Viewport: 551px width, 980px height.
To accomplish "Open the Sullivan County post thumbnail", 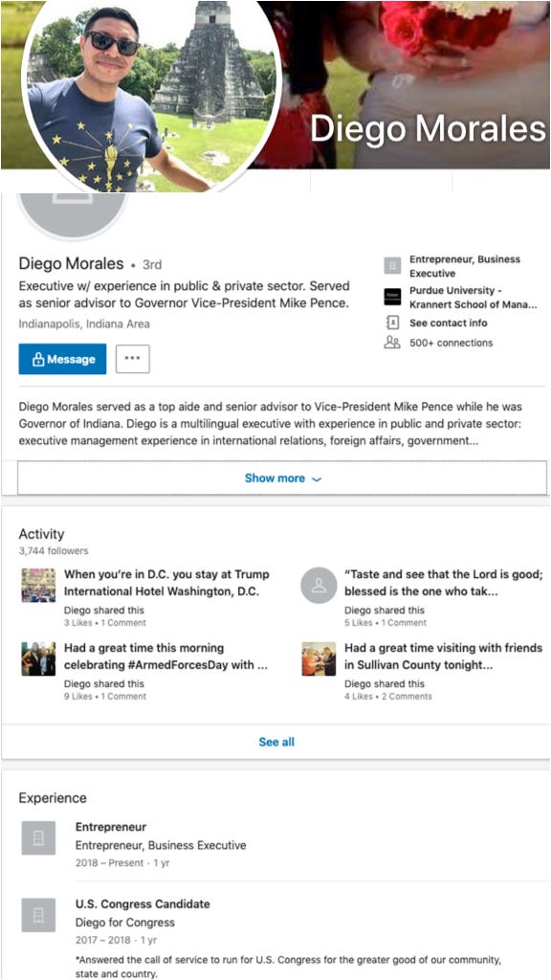I will 319,658.
